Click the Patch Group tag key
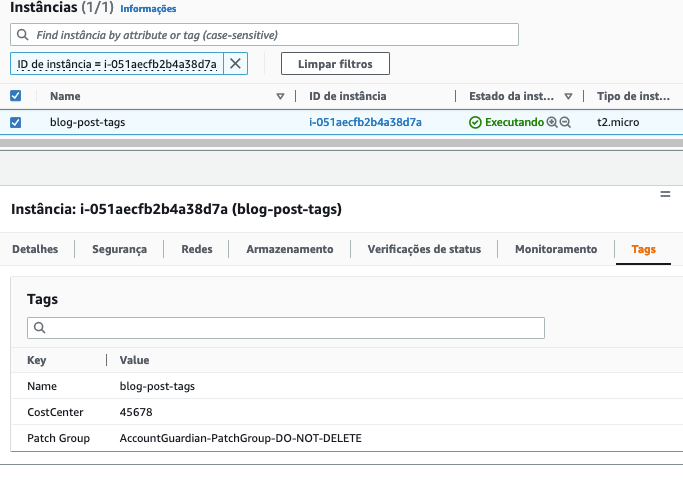The width and height of the screenshot is (683, 489). pyautogui.click(x=58, y=438)
